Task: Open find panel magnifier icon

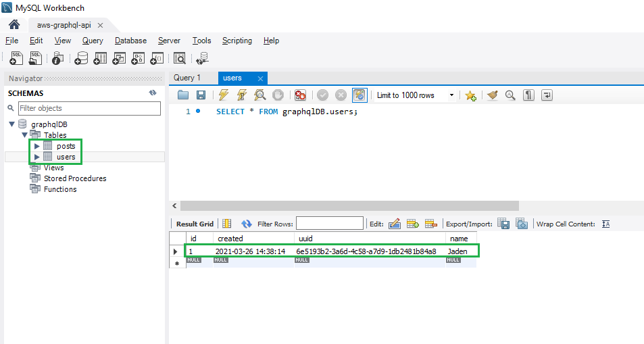Action: tap(510, 95)
